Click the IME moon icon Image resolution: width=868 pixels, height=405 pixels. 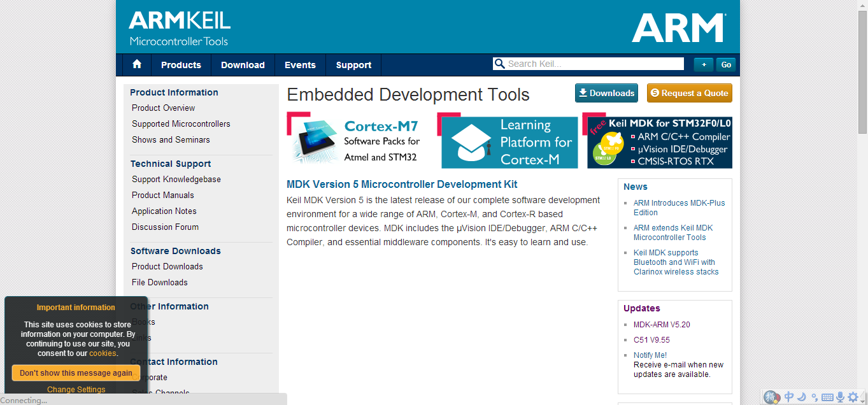pos(802,397)
